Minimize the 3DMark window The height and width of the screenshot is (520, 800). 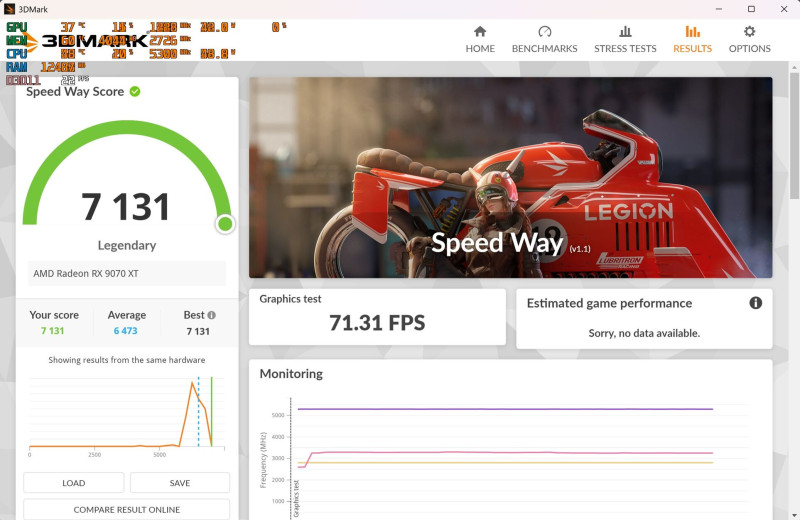[719, 9]
